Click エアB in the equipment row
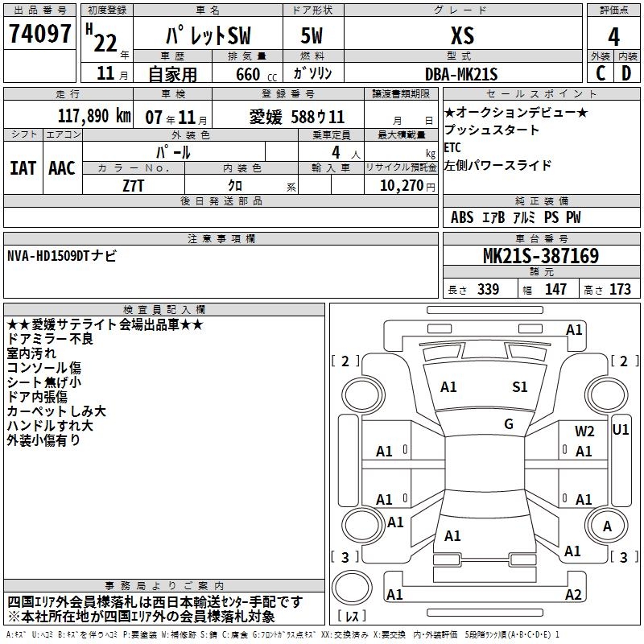 pyautogui.click(x=493, y=217)
